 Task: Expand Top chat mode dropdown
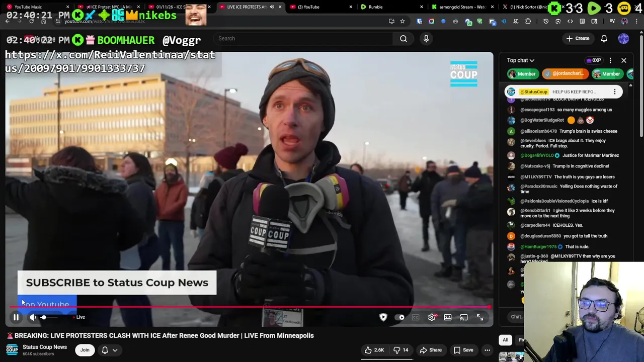[x=520, y=60]
